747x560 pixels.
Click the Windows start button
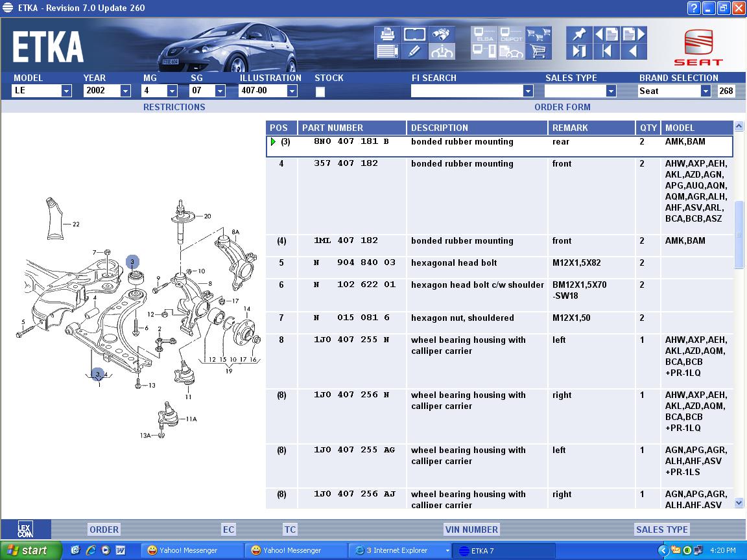tap(30, 550)
